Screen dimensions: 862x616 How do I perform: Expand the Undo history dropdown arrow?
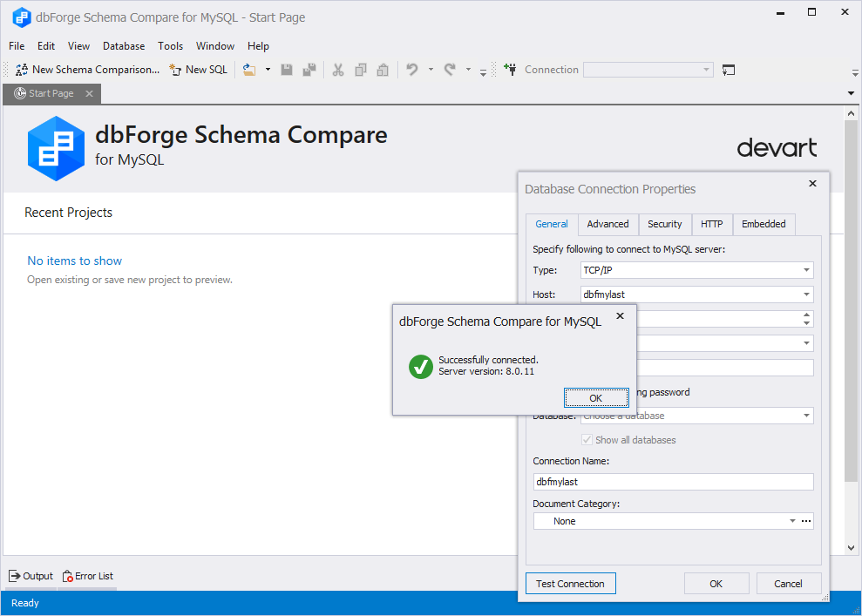point(431,70)
